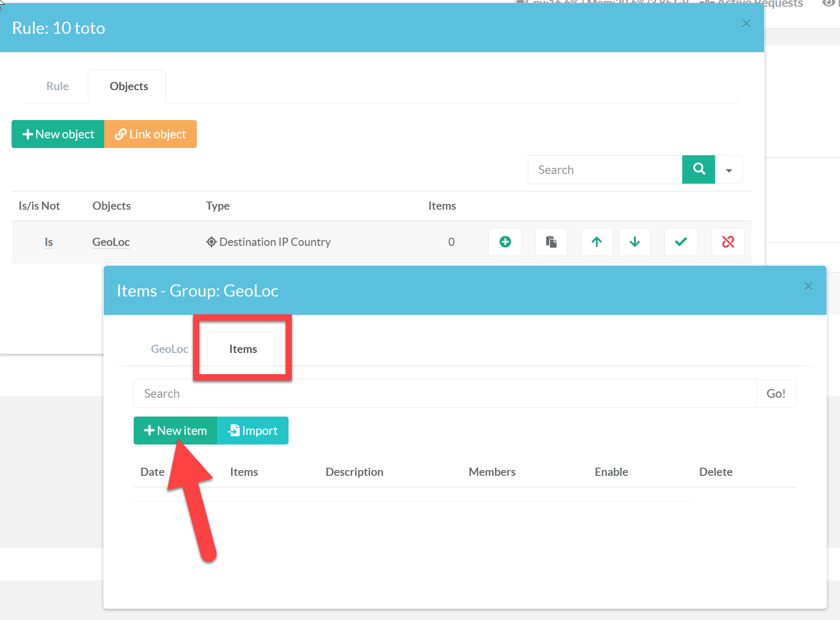Screen dimensions: 840x620
Task: Click the Link object button
Action: click(151, 134)
